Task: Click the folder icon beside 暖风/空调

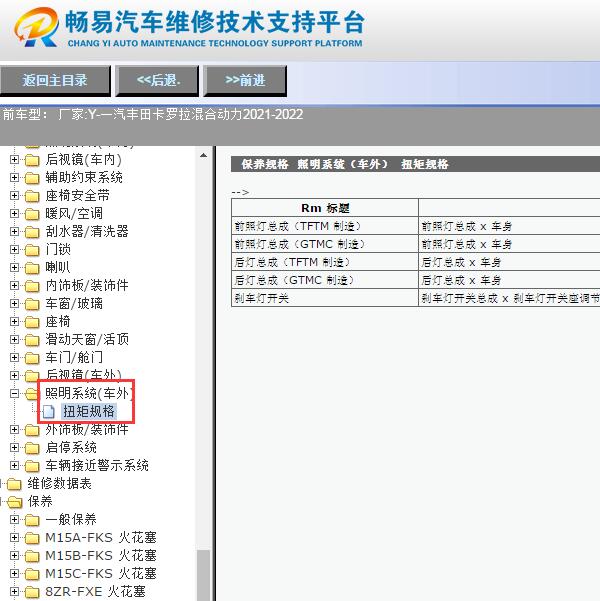Action: 32,214
